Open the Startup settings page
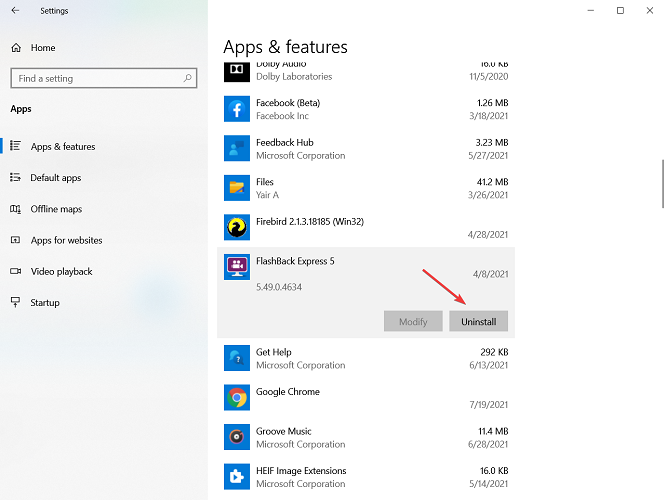 (x=45, y=303)
